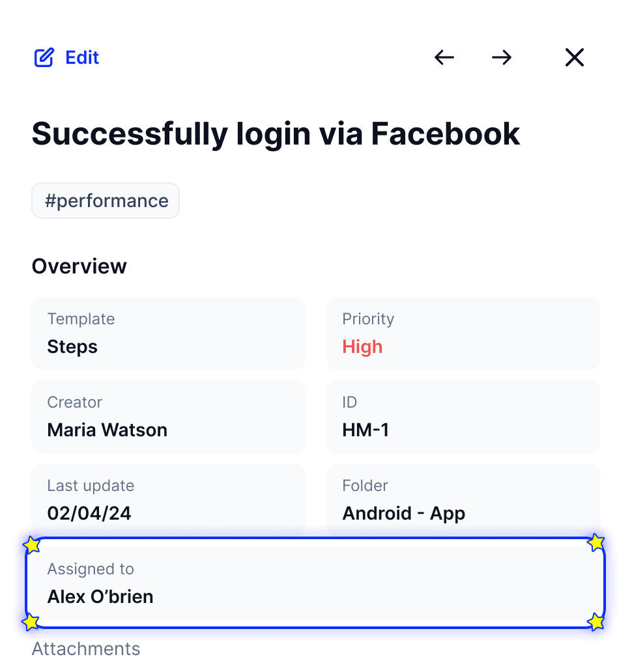Screen dimensions: 632x672
Task: Select the #performance tag chip
Action: coord(106,201)
